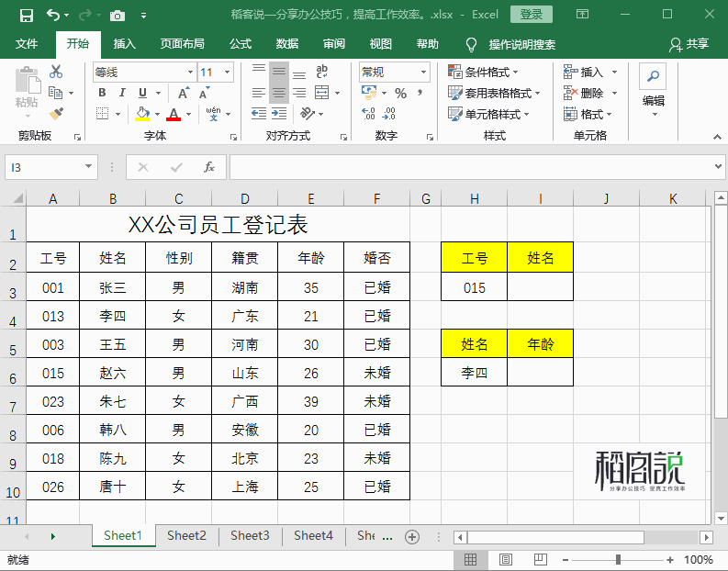The image size is (728, 571).
Task: Switch to 数据 tab
Action: pos(287,44)
